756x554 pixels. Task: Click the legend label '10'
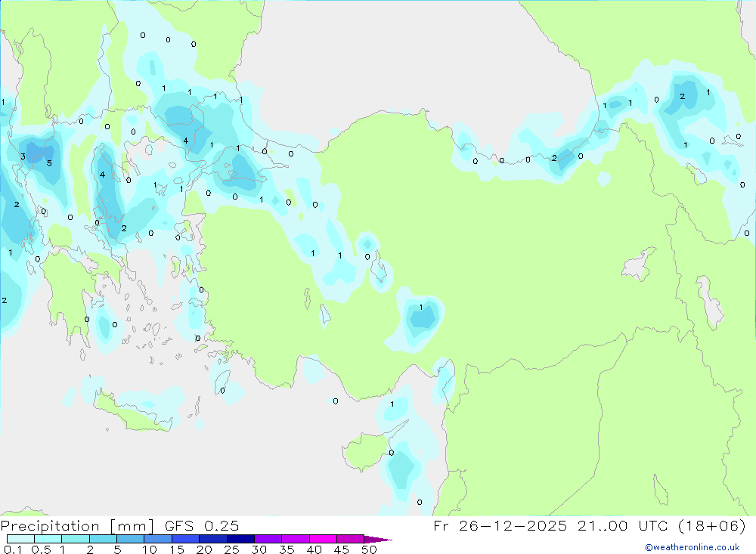click(x=150, y=549)
